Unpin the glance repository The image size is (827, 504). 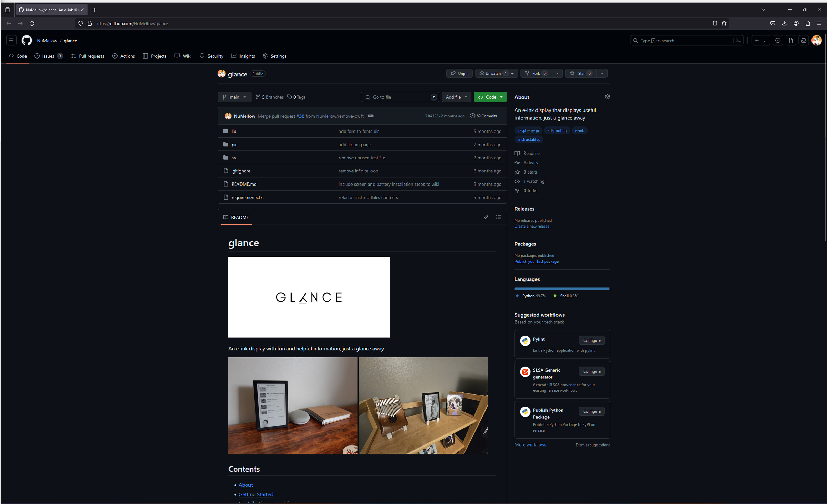(x=459, y=73)
